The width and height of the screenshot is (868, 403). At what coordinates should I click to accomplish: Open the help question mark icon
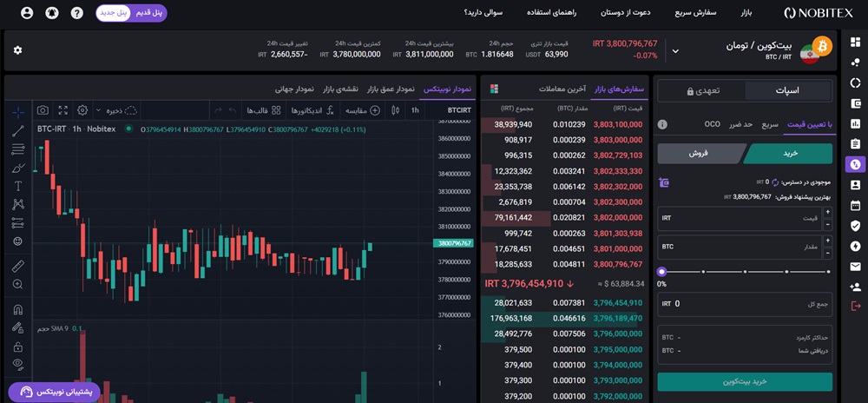76,13
